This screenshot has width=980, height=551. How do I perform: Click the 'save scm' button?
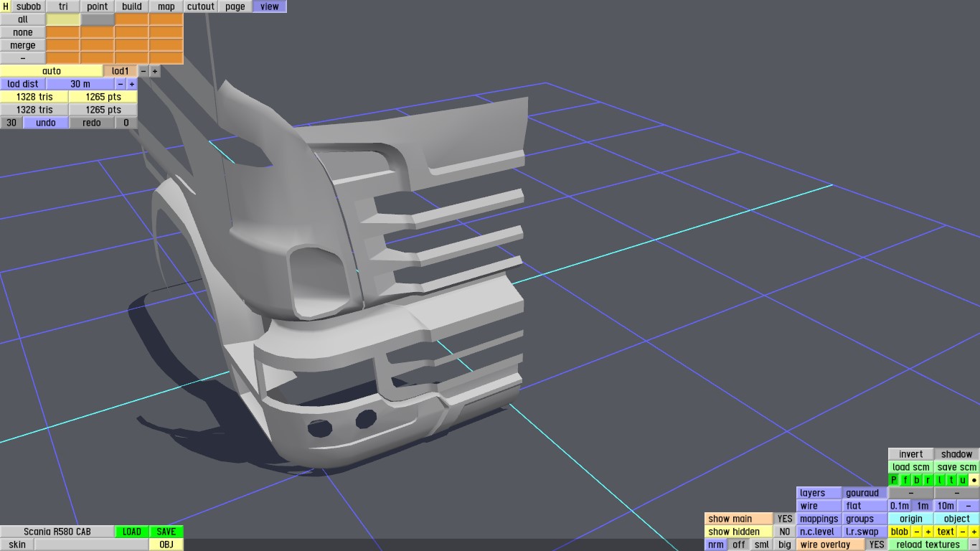957,467
